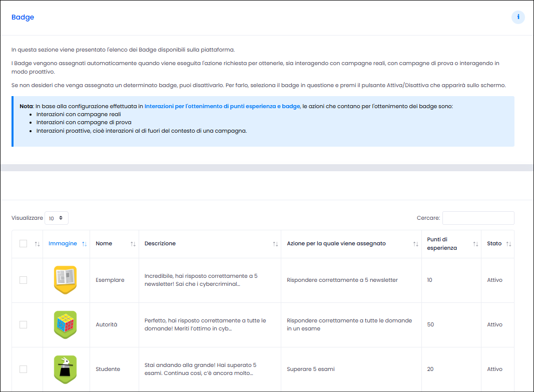Click the Autorità Rubik's cube badge icon
Viewport: 534px width, 392px height.
[66, 324]
